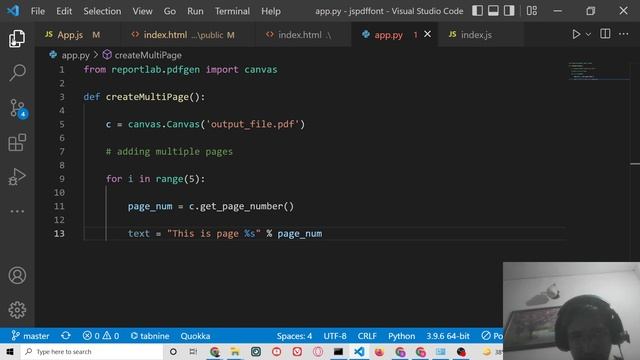Click the VS Code logo icon

pos(13,11)
